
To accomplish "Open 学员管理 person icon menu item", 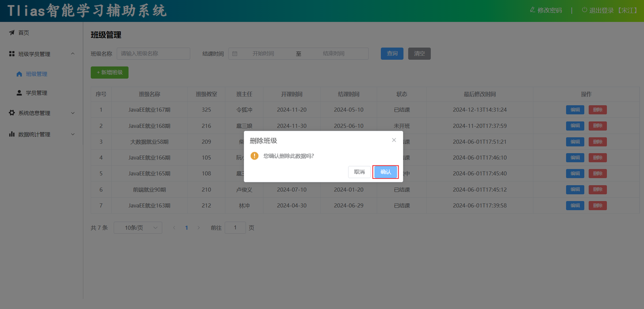I will coord(20,93).
